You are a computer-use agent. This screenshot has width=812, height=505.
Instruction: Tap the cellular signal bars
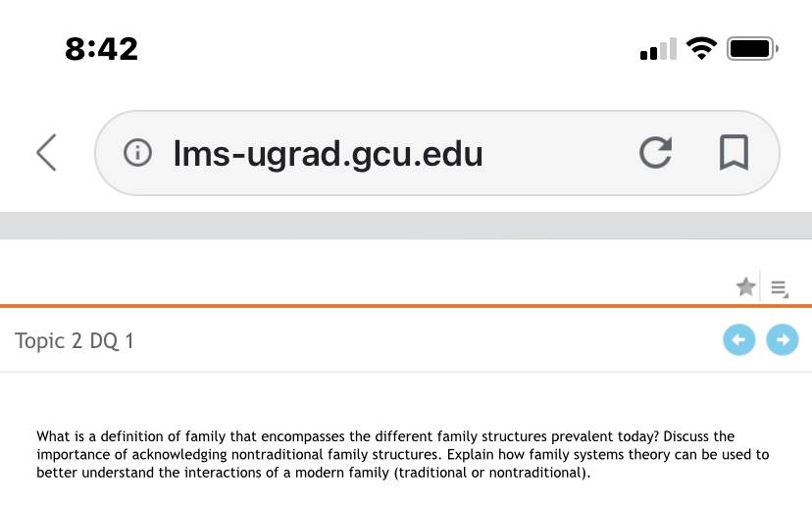pyautogui.click(x=658, y=49)
